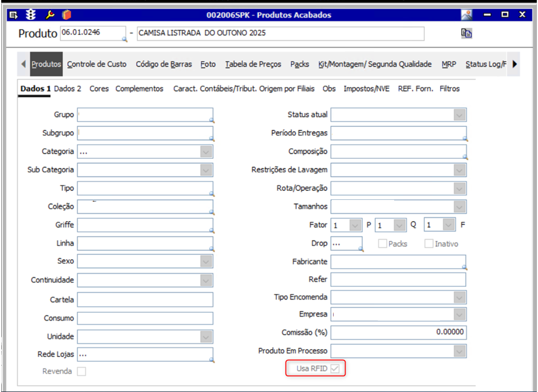Viewport: 538px width, 392px height.
Task: Open the Impostos/NVE sub-tab
Action: click(x=366, y=89)
